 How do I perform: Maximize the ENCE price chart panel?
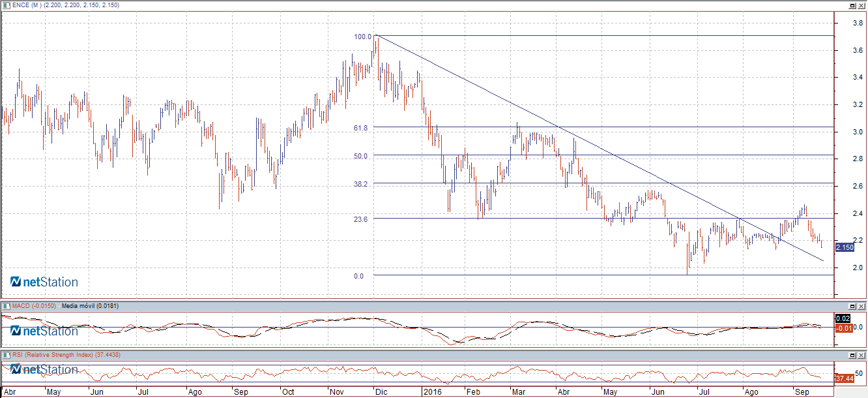852,5
